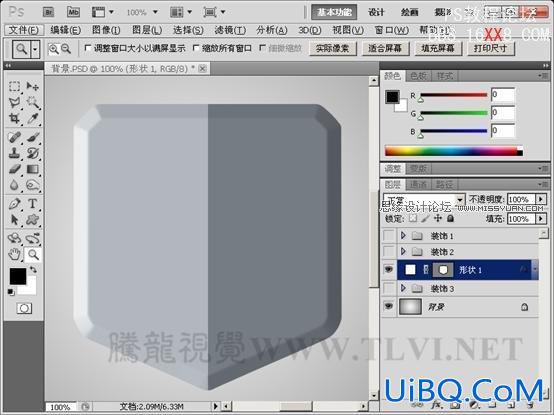Screen dimensions: 554x415
Task: Show the 装饰 1 group
Action: tap(389, 235)
